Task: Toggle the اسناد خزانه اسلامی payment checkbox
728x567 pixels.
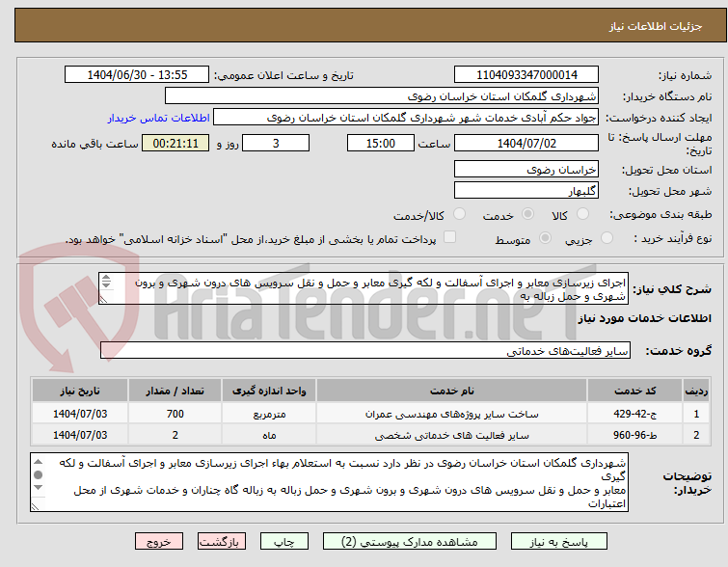Action: (449, 237)
